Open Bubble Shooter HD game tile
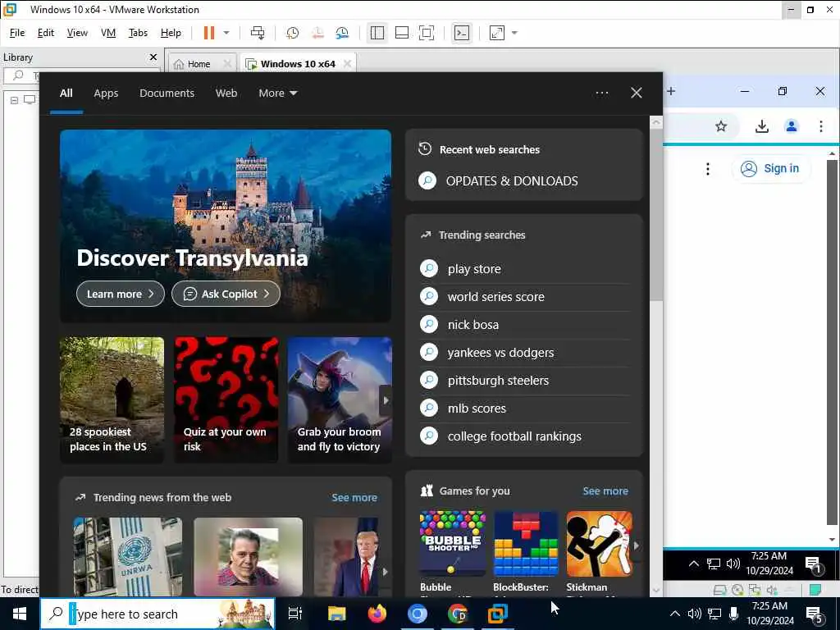Image resolution: width=840 pixels, height=630 pixels. point(453,553)
